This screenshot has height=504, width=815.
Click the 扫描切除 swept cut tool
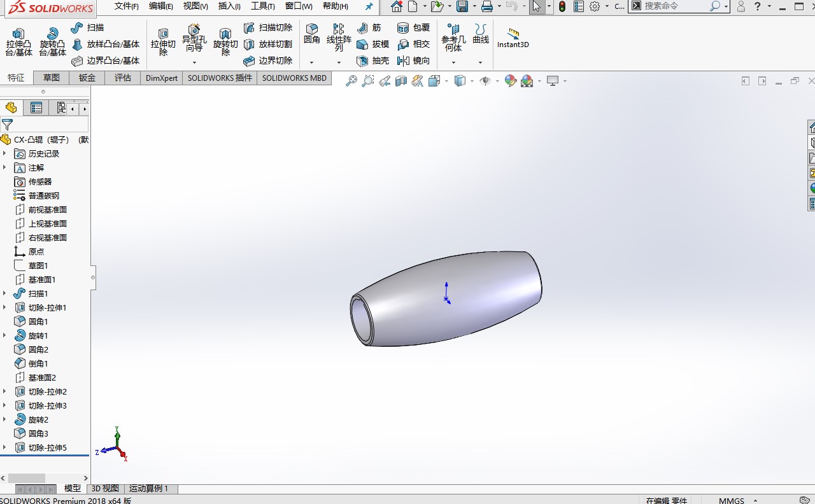pyautogui.click(x=268, y=28)
